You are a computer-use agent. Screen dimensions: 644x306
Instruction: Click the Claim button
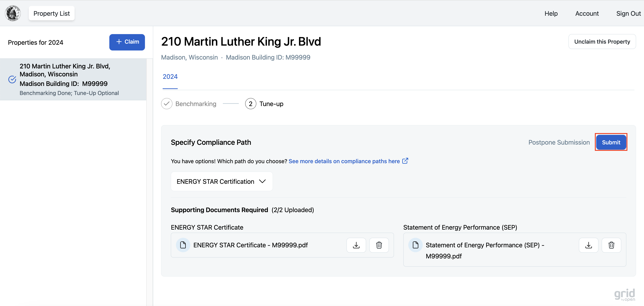click(127, 42)
